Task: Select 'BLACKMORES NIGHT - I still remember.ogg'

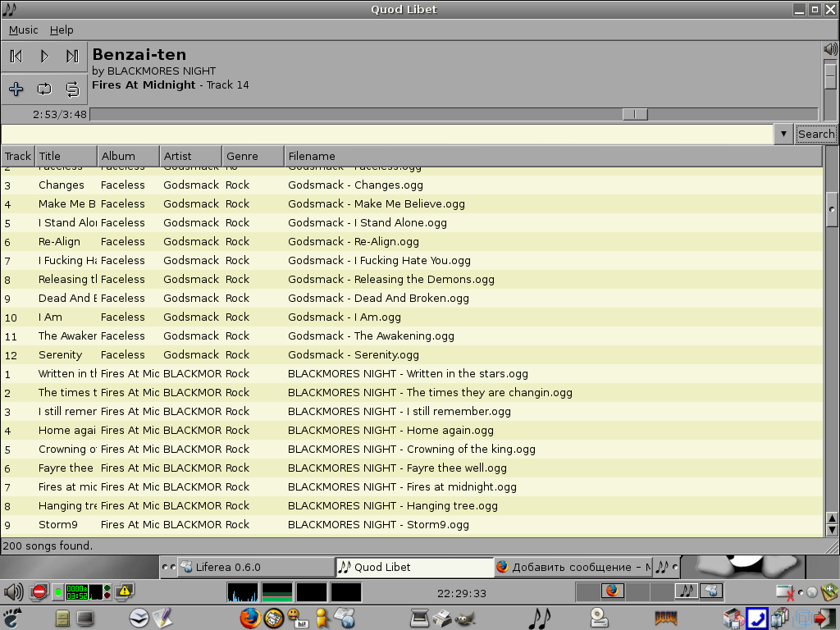Action: point(412,412)
